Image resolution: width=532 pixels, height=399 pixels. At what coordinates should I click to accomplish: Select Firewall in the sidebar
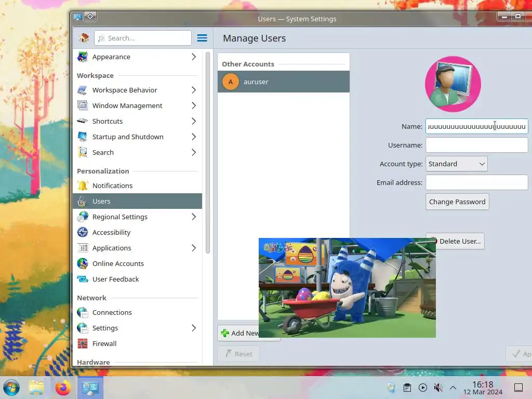(x=137, y=344)
